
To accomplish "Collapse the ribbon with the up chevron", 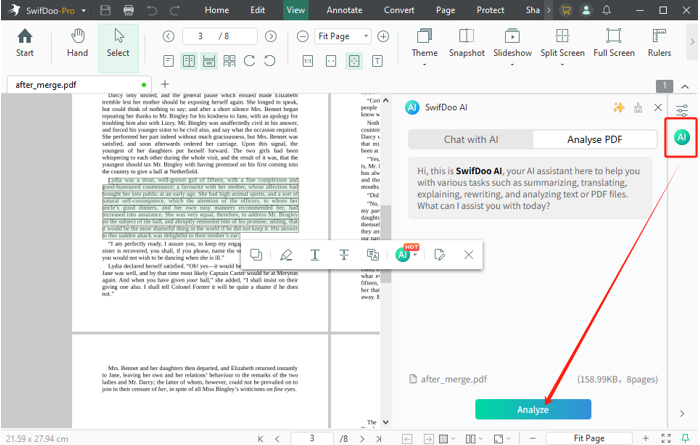I will 685,86.
